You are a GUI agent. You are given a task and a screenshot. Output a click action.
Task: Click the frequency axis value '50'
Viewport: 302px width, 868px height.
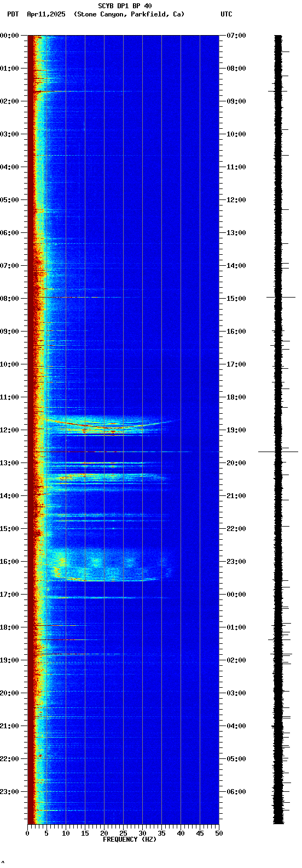[219, 833]
